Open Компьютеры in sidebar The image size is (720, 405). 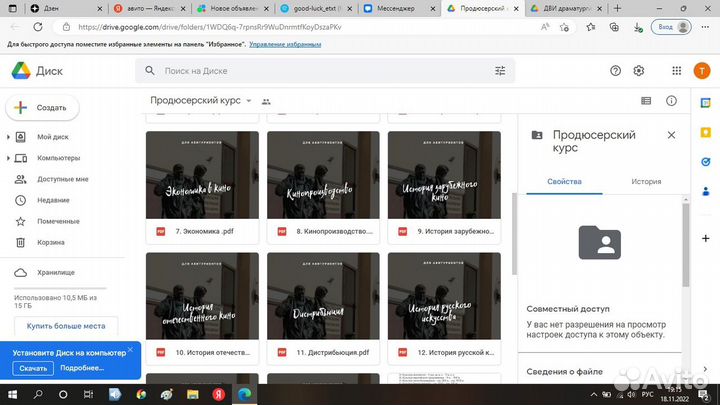click(x=58, y=158)
